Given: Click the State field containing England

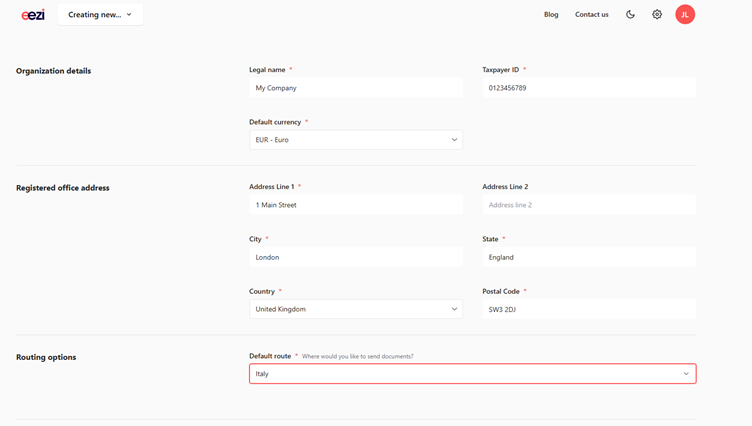Looking at the screenshot, I should pos(589,257).
